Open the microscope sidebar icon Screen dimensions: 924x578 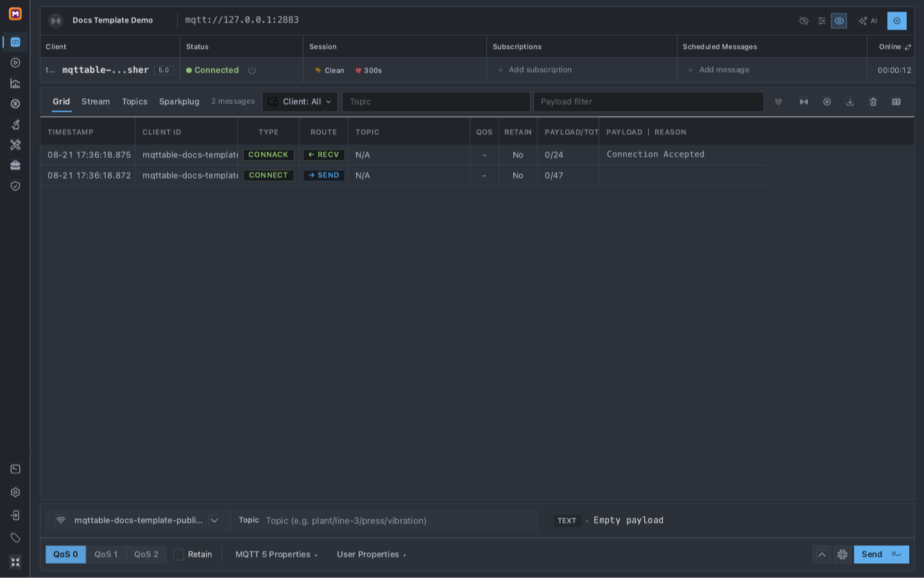pos(15,125)
